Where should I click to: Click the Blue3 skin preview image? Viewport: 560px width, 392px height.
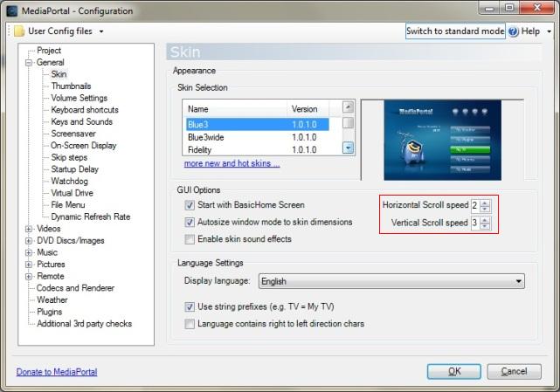pos(443,140)
